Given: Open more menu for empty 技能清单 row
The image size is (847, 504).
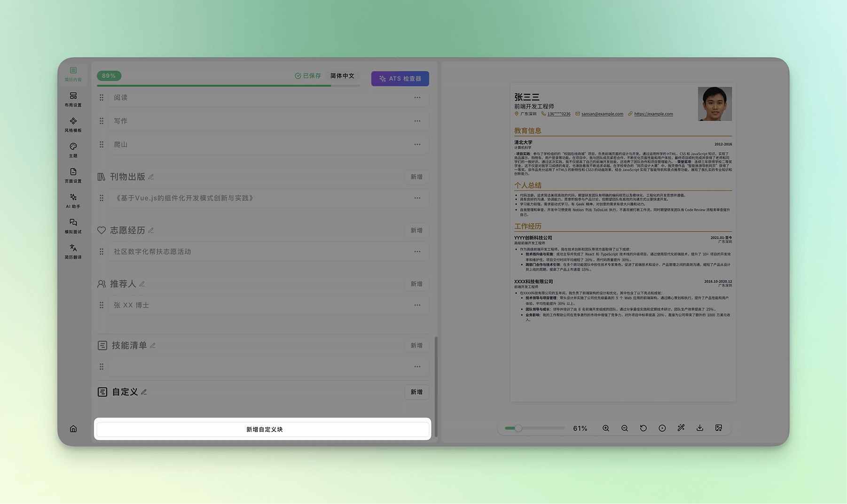Looking at the screenshot, I should coord(417,366).
